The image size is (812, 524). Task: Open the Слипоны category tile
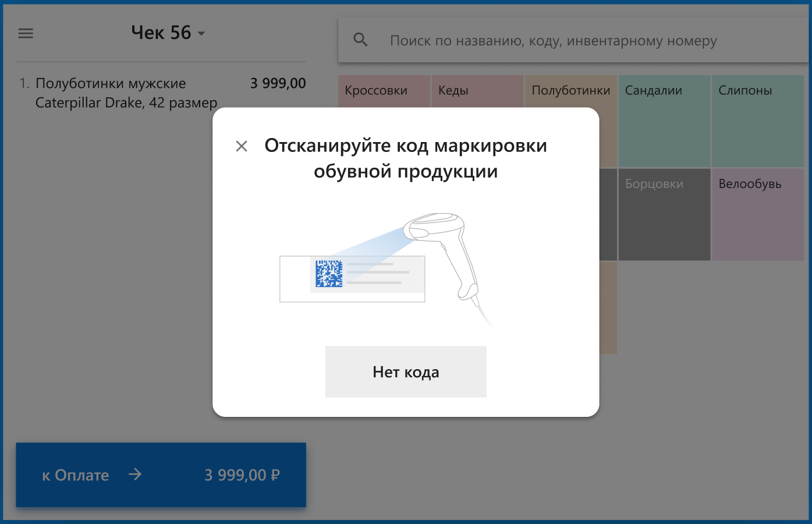pyautogui.click(x=757, y=121)
